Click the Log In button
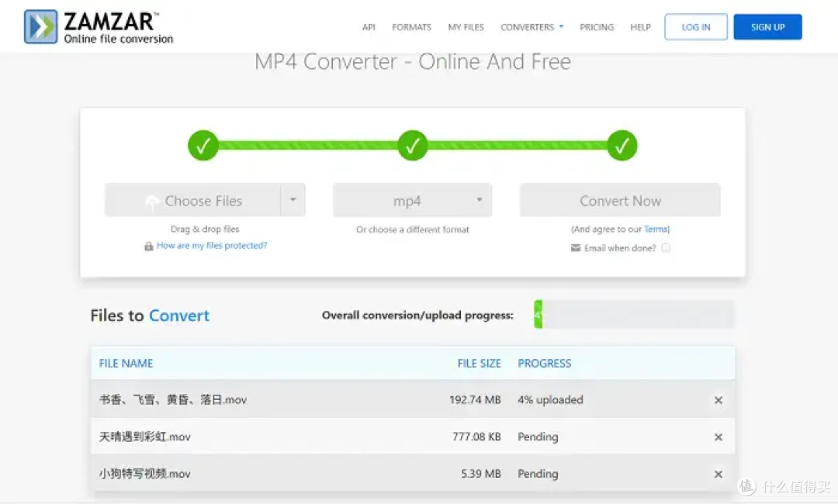Viewport: 838px width, 504px height. (x=696, y=26)
